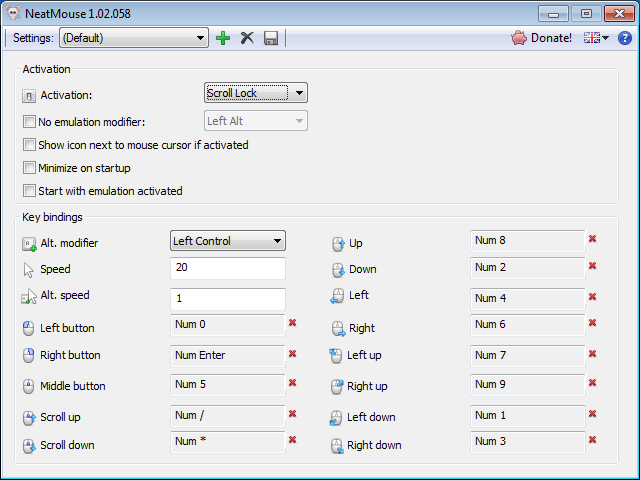Click the Alt. modifier icon
Screen dimensions: 640x480
pyautogui.click(x=29, y=244)
